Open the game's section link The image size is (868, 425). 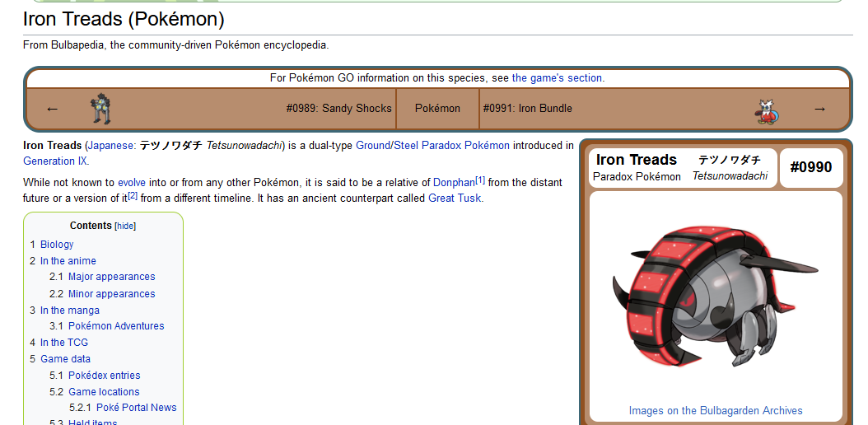(x=557, y=78)
